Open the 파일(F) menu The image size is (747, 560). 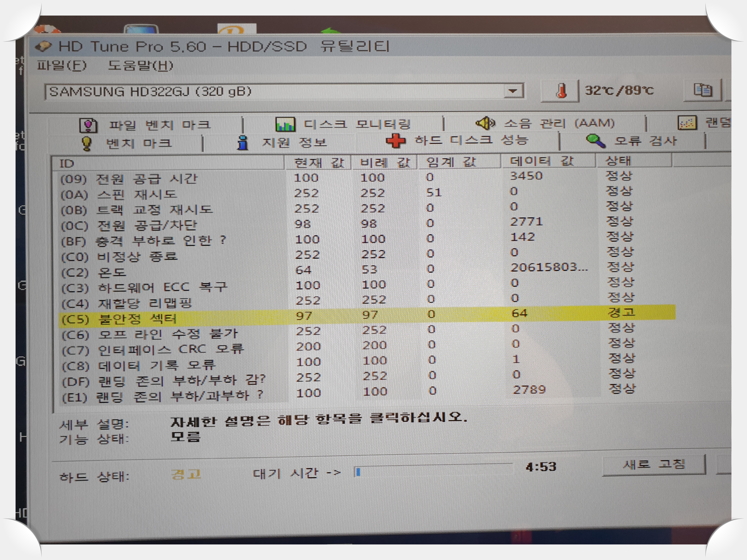62,65
